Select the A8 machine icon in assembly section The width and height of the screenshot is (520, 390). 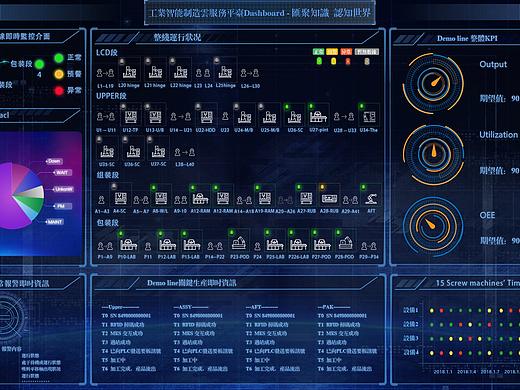coord(161,198)
